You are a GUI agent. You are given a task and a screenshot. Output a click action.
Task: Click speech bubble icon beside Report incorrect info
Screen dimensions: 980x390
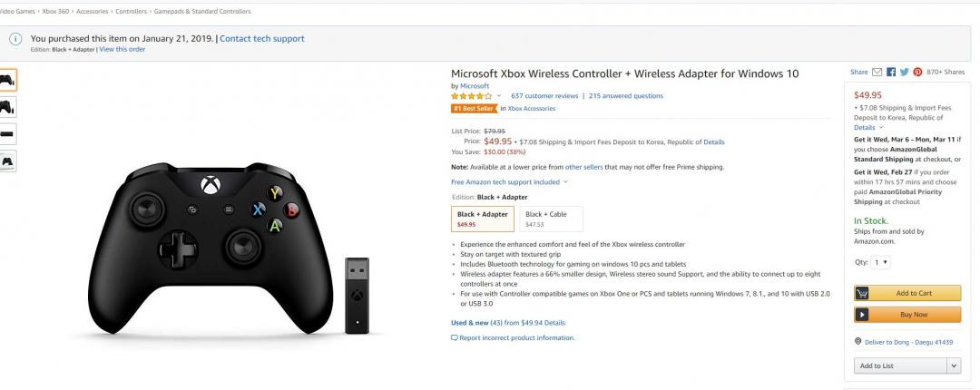click(455, 337)
